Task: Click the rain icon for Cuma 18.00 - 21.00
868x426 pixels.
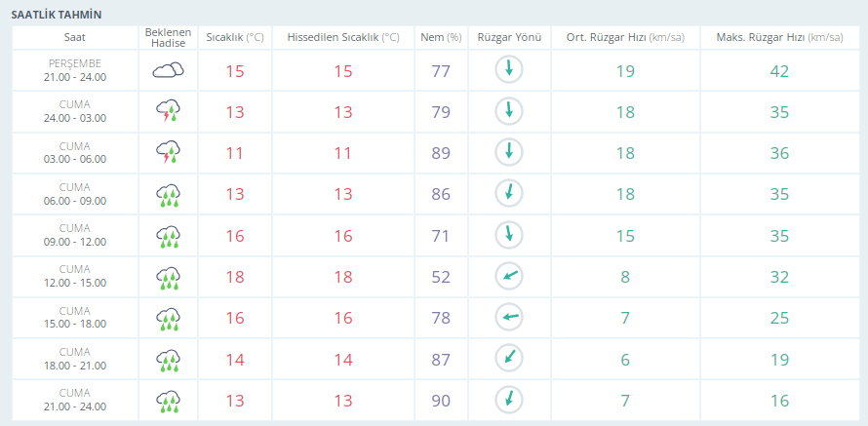Action: 168,359
